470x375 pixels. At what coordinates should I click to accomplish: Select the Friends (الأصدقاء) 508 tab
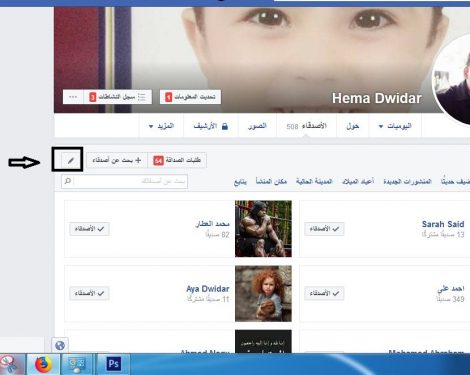(x=306, y=126)
